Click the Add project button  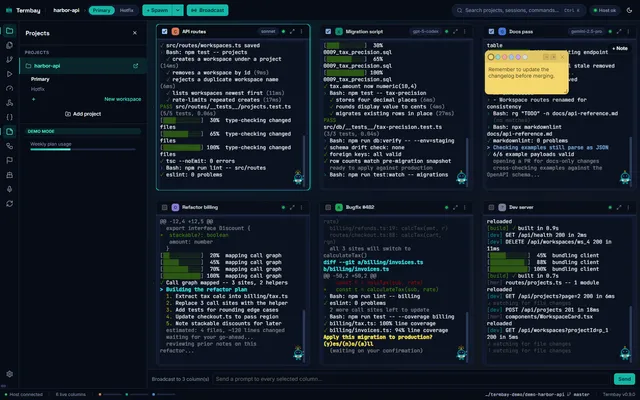point(83,114)
